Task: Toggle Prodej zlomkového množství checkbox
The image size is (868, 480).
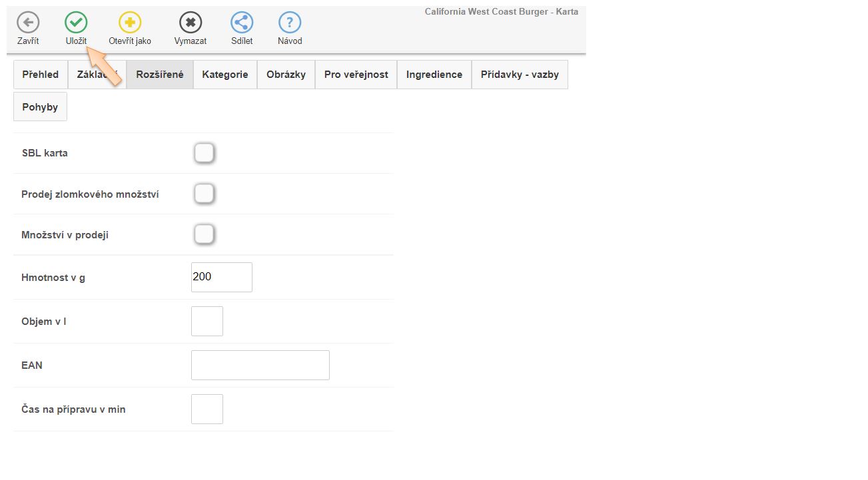Action: pyautogui.click(x=204, y=194)
